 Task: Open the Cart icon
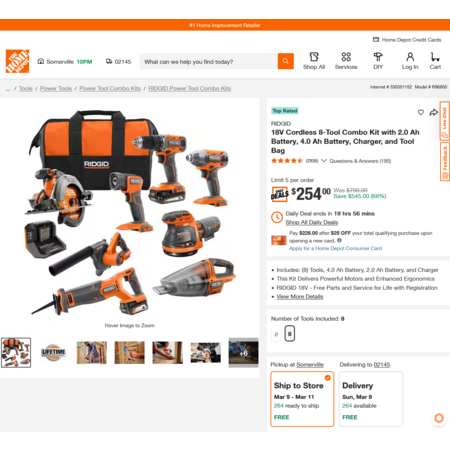[x=435, y=61]
